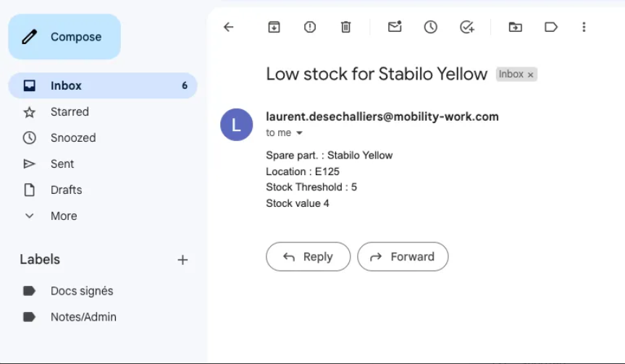Remove the Inbox label chip
Viewport: 625px width, 364px height.
coord(530,75)
